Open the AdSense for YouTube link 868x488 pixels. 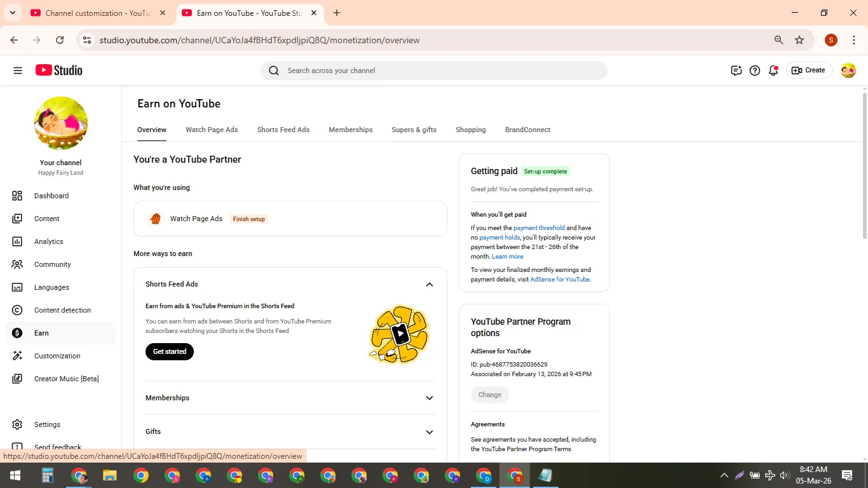(x=560, y=280)
